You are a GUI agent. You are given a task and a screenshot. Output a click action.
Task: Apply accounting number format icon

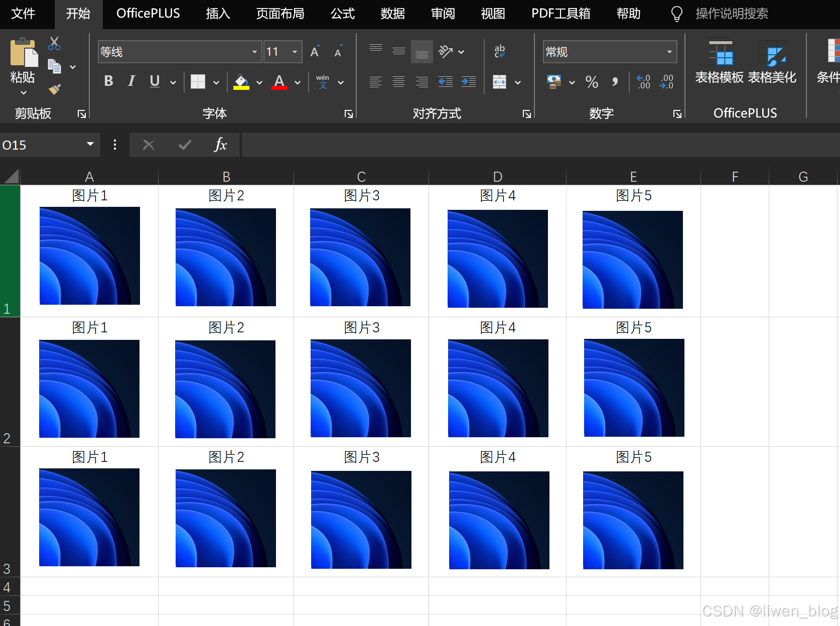[x=554, y=81]
